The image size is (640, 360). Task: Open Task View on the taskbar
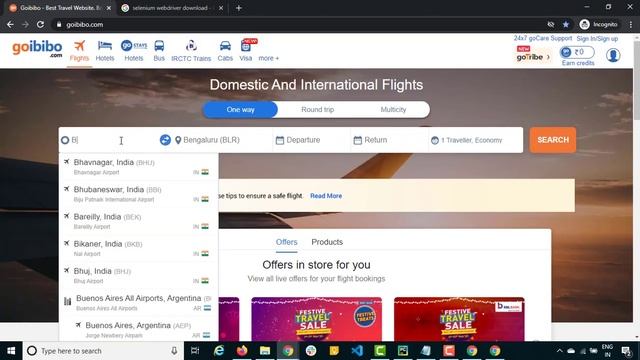point(195,351)
